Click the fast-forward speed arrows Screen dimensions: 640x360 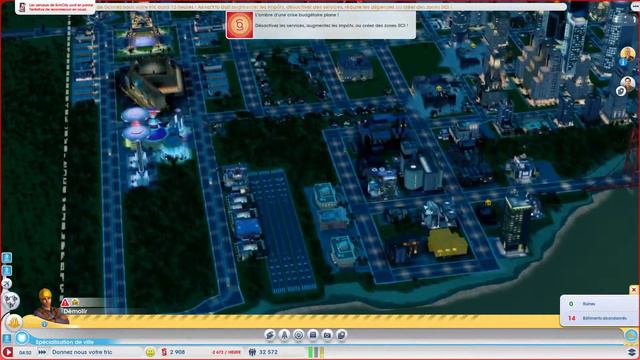point(42,352)
